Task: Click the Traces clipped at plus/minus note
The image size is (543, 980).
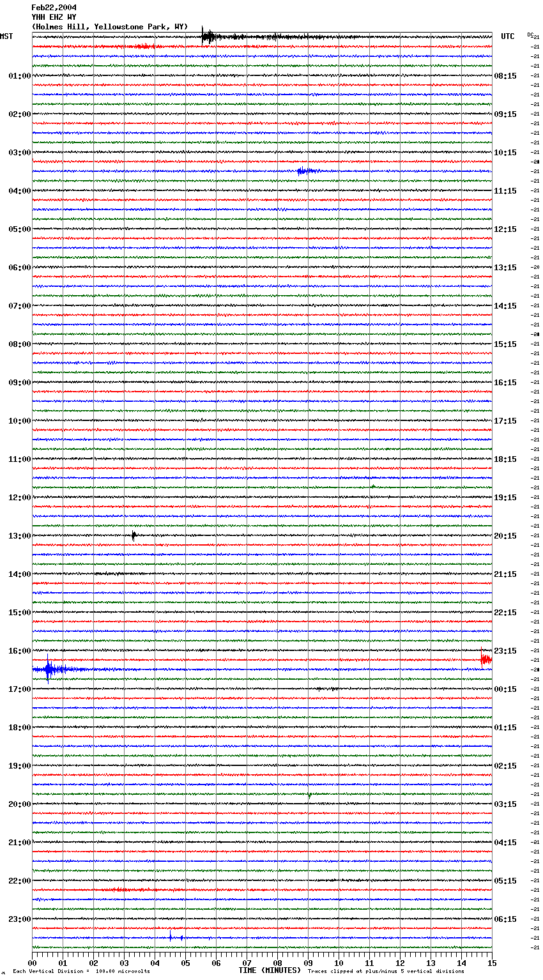Action: point(386,972)
